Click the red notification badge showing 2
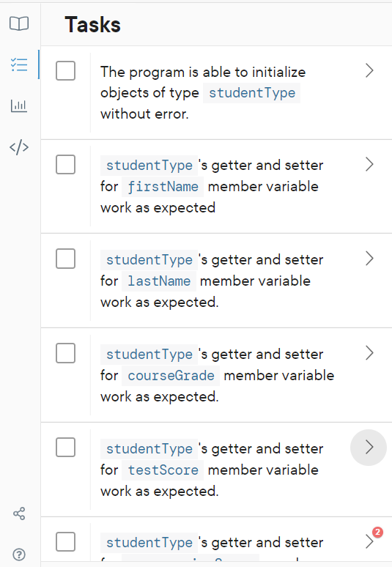The height and width of the screenshot is (567, 392). (x=377, y=532)
